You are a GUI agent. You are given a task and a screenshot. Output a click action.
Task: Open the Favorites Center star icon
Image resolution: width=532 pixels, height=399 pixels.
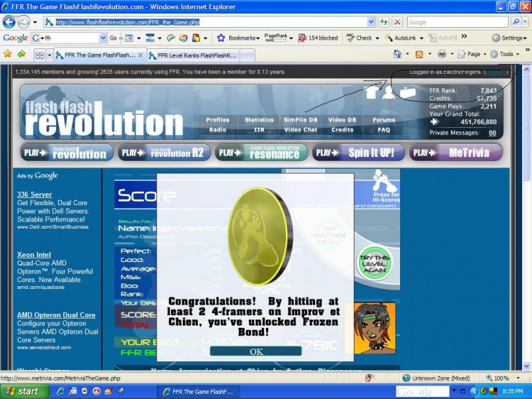point(8,54)
